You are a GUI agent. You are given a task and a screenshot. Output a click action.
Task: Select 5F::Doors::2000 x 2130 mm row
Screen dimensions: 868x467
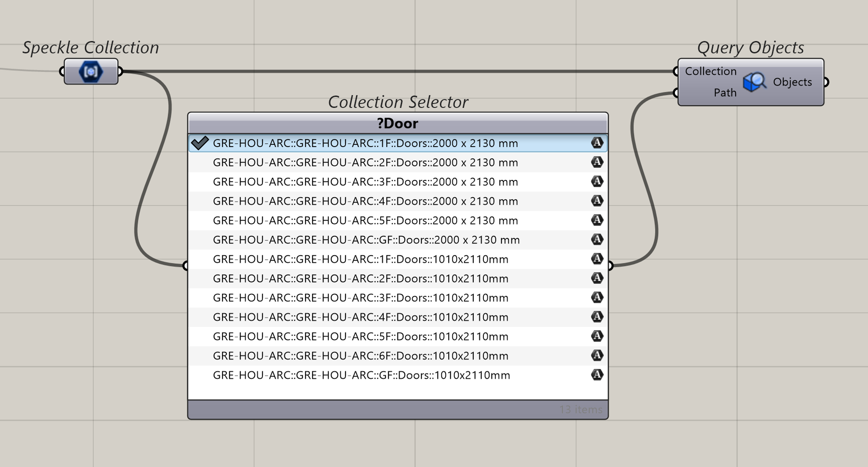click(398, 221)
